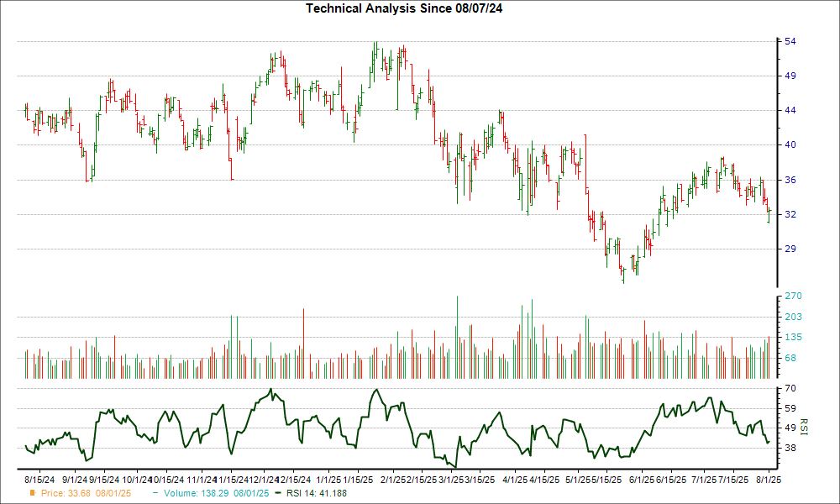Select the teal Volume legend dash
This screenshot has height=504, width=840.
(155, 493)
